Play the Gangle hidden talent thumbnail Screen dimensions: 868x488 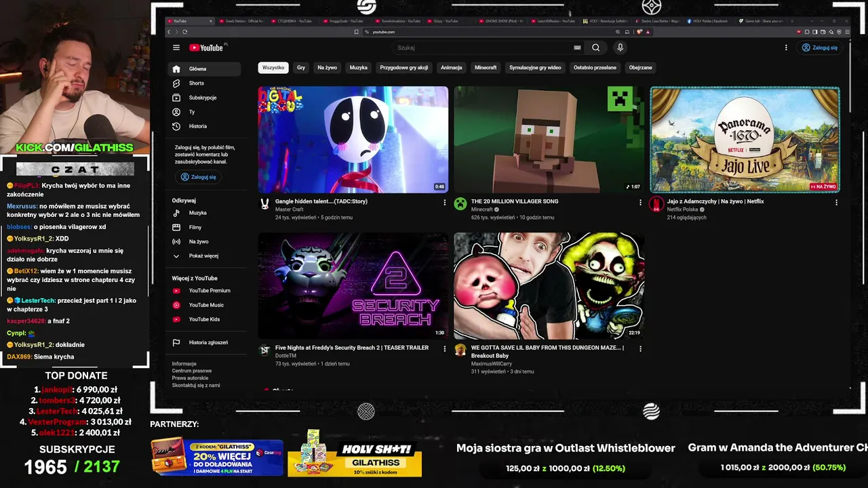pos(353,140)
